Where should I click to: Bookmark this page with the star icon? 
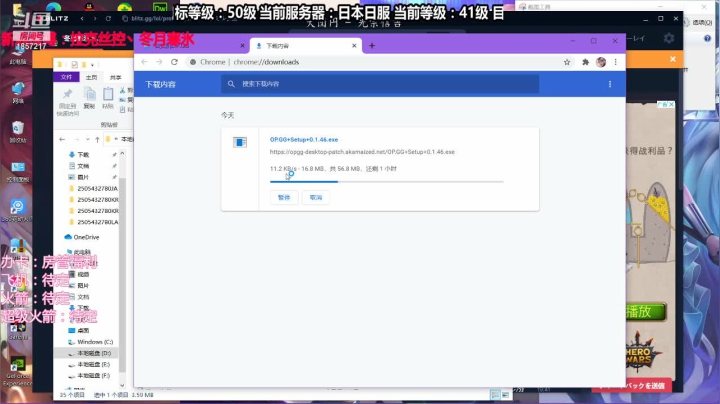tap(567, 62)
